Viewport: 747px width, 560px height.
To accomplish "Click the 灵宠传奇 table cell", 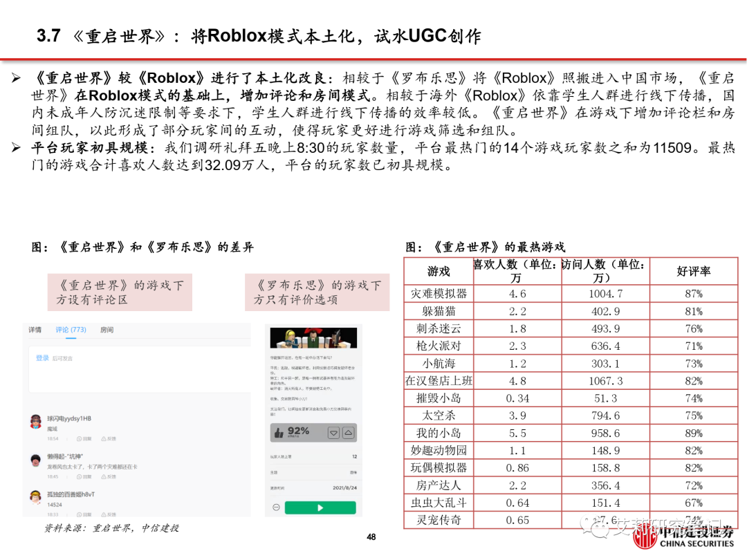I will pos(439,520).
